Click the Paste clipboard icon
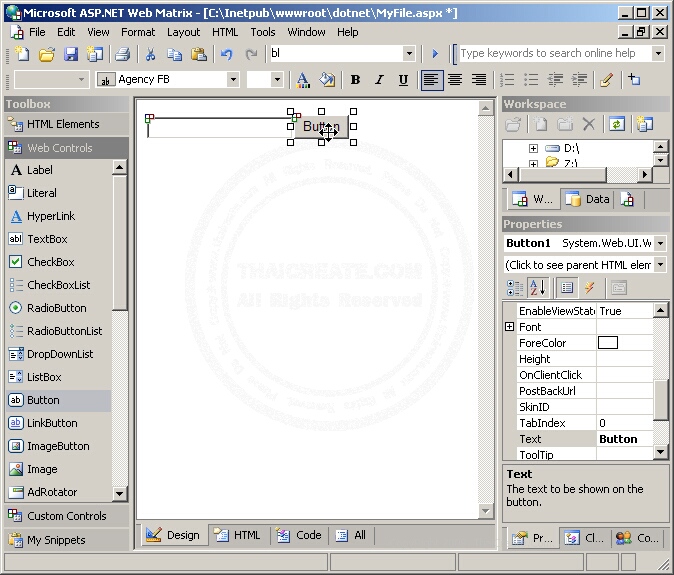 [199, 54]
